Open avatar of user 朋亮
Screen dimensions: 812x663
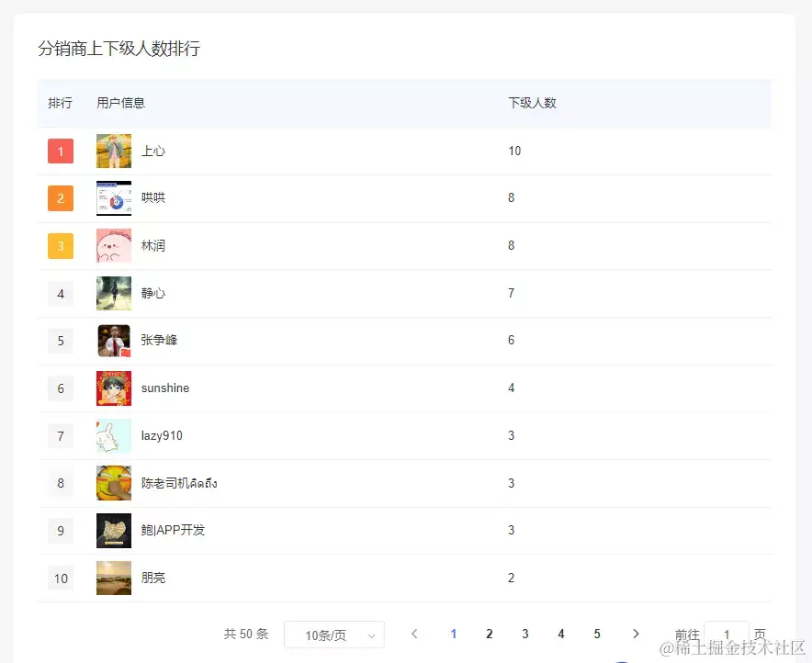point(114,579)
